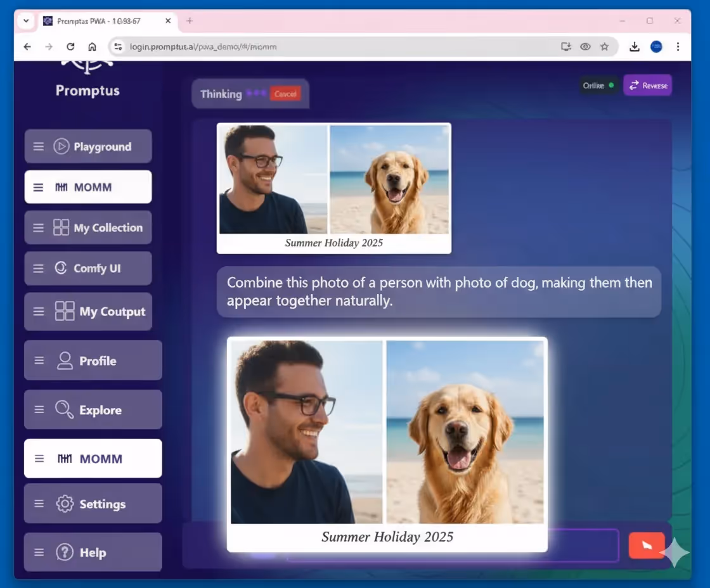The height and width of the screenshot is (588, 710).
Task: Click the Comfy UI circular icon
Action: 61,267
